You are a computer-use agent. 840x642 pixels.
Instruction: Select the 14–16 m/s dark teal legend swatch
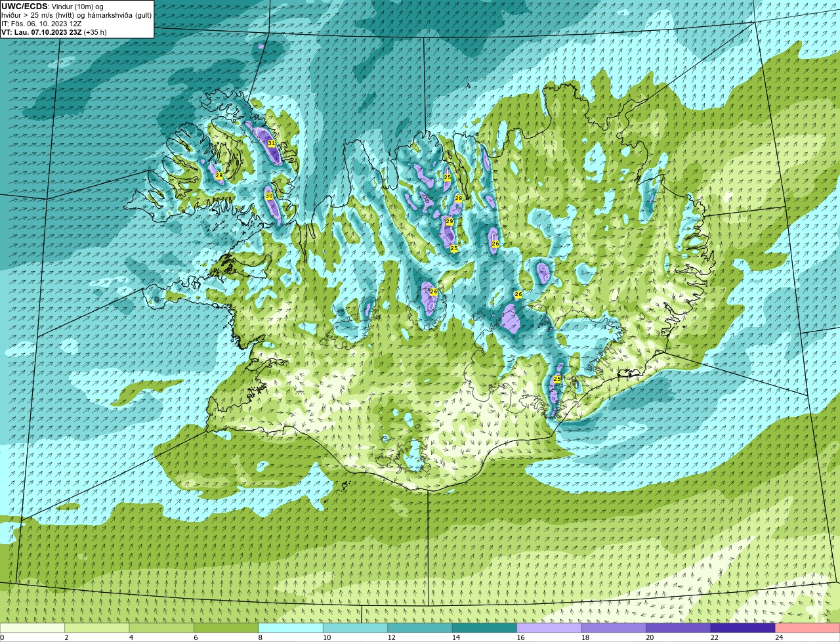click(485, 628)
